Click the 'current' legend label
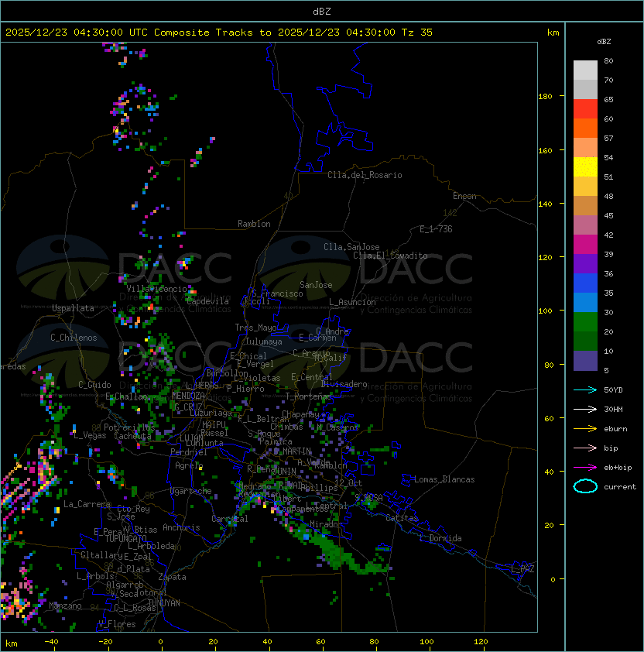 [620, 486]
